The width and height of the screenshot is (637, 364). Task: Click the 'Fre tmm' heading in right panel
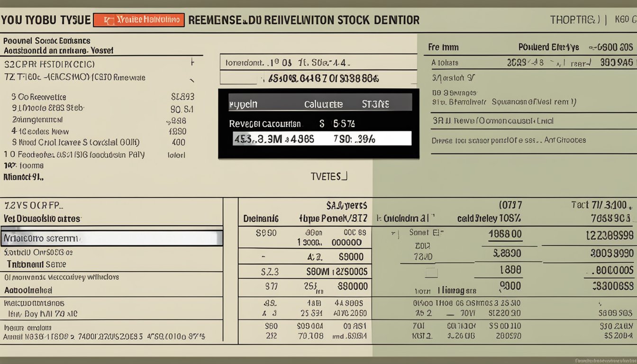[443, 47]
